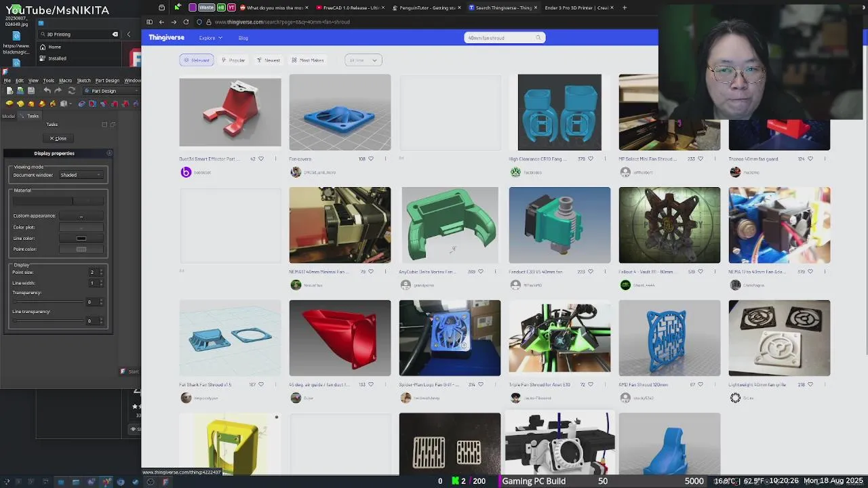Click the browser back arrow
The image size is (868, 488).
[x=161, y=22]
